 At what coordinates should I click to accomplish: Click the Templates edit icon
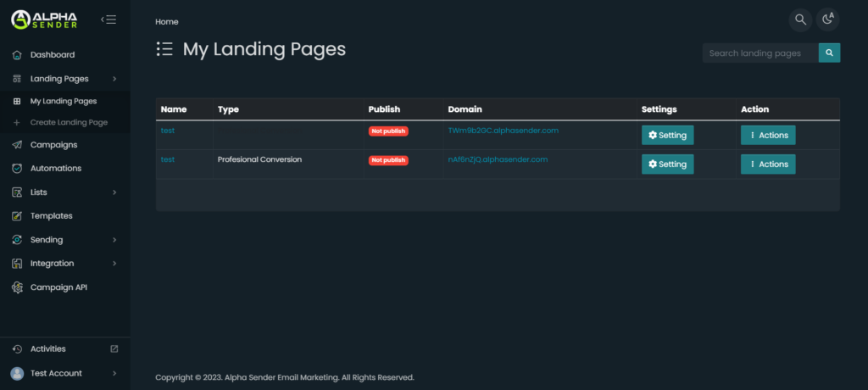(x=17, y=216)
